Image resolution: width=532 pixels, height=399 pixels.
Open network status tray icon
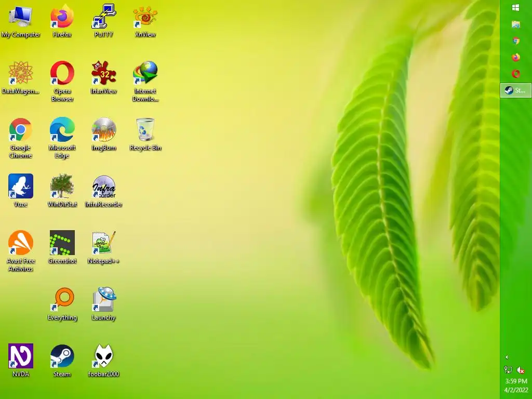[x=508, y=369]
